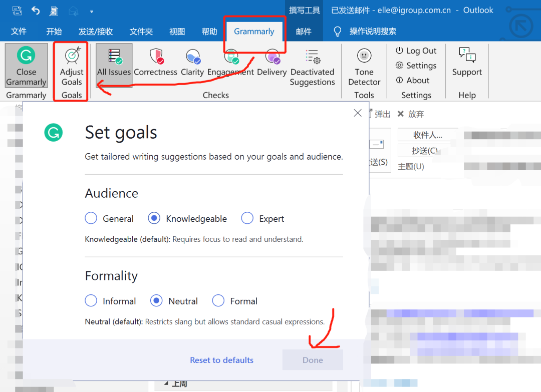Select General audience option
The width and height of the screenshot is (541, 392).
91,218
